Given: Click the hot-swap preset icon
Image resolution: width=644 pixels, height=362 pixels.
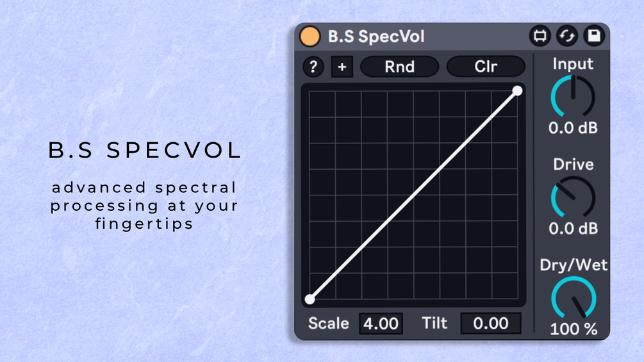Looking at the screenshot, I should (567, 37).
